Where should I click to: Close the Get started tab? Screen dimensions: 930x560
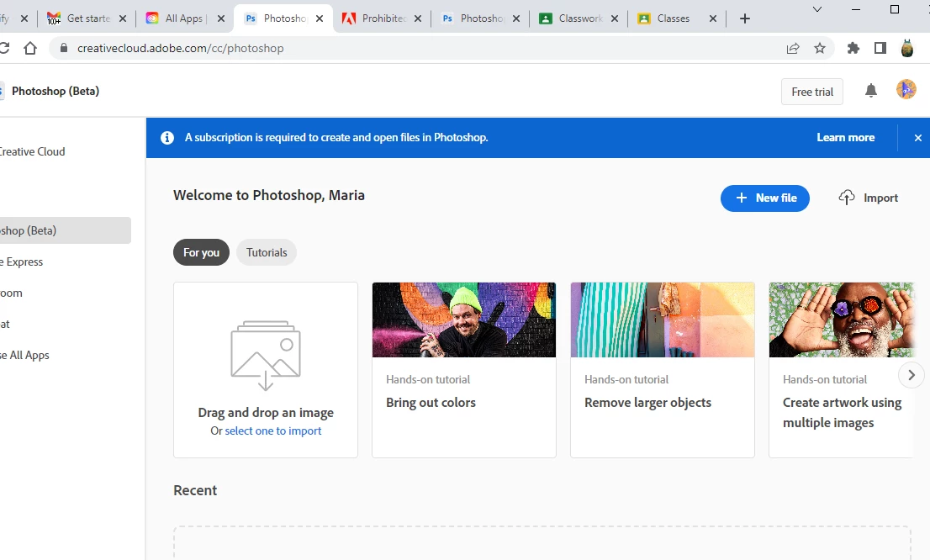pyautogui.click(x=123, y=18)
